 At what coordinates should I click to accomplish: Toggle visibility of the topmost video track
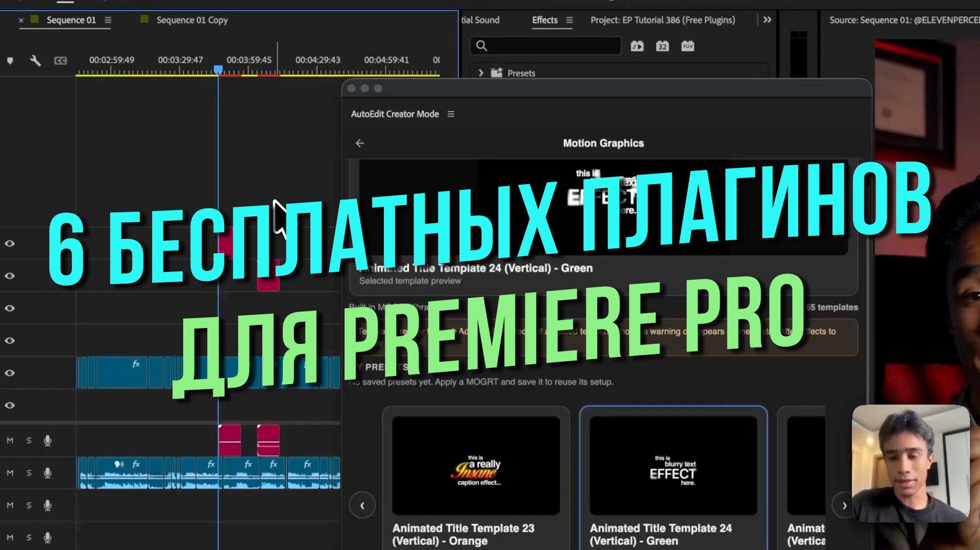[10, 243]
